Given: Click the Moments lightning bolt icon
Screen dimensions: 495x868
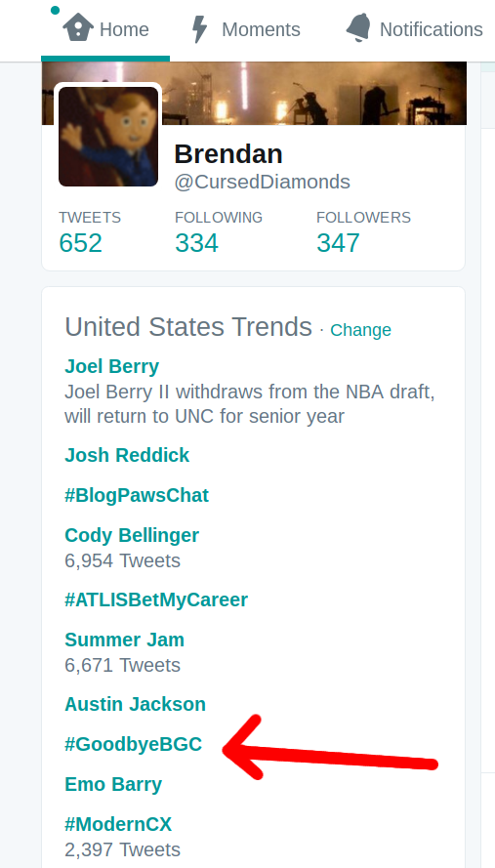Looking at the screenshot, I should [199, 29].
